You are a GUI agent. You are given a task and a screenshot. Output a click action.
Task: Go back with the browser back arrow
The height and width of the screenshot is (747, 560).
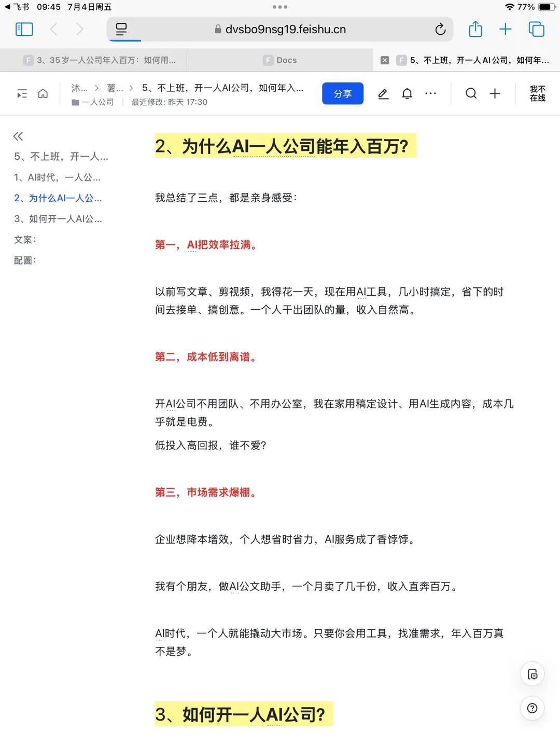coord(53,29)
